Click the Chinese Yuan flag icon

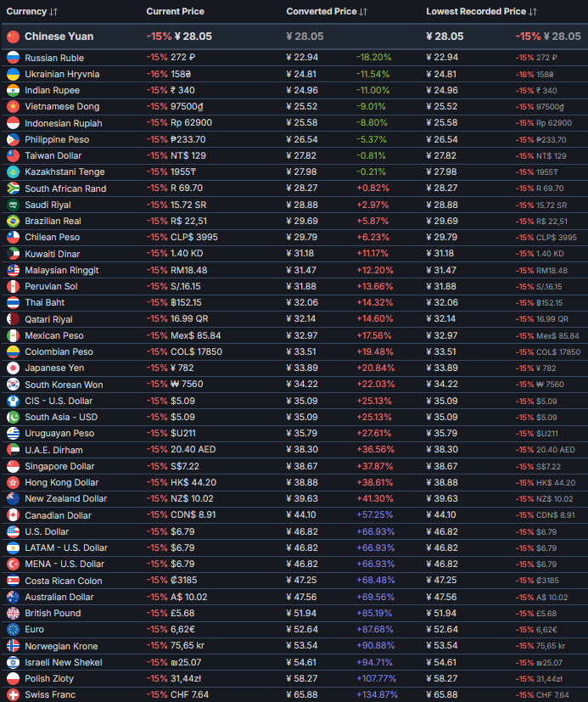point(12,37)
